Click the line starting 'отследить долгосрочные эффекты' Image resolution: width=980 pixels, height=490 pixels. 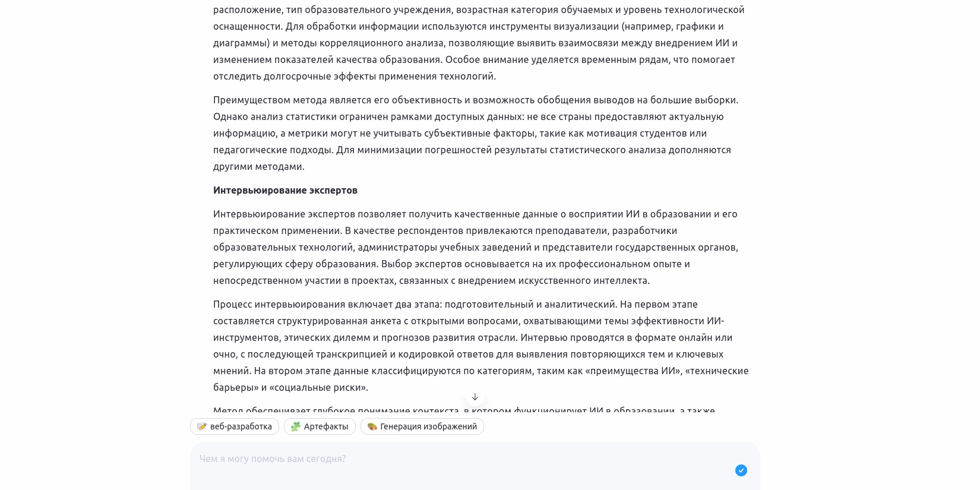tap(355, 76)
